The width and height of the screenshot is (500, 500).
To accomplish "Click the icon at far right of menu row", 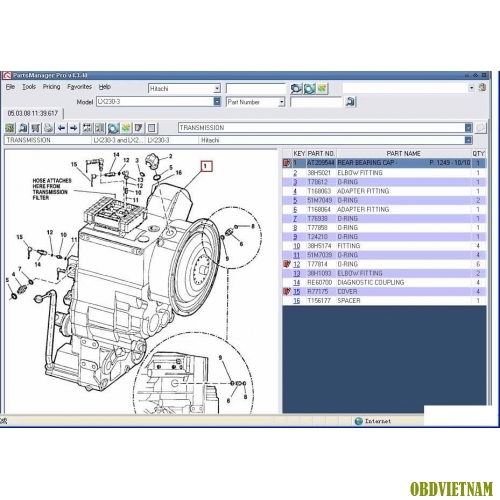I will coord(482,88).
